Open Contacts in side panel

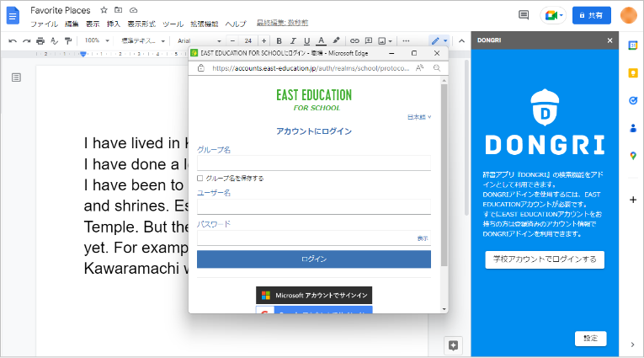[633, 129]
